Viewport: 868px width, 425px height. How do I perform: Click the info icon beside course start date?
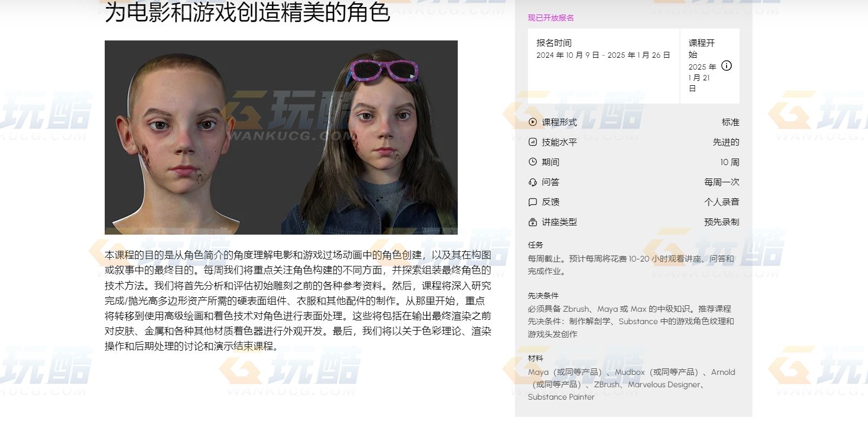click(727, 66)
